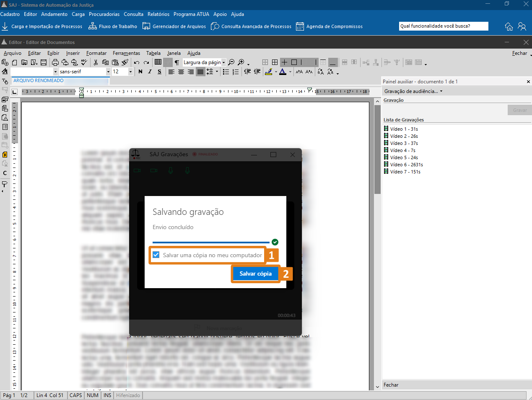Select recording 'Vídeo 7 - 151s'
Image resolution: width=532 pixels, height=400 pixels.
point(402,172)
